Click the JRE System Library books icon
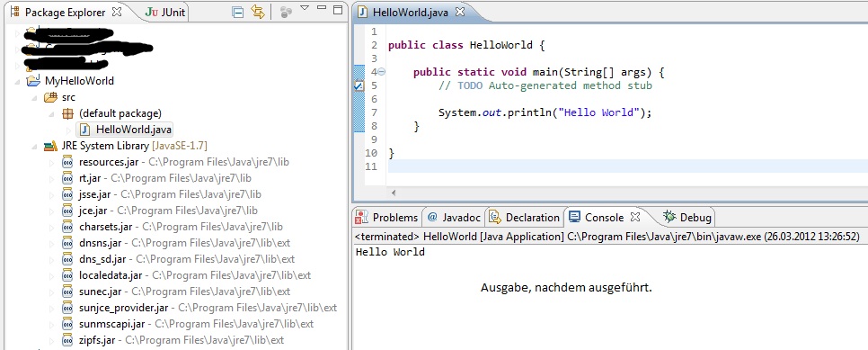The image size is (868, 350). tap(50, 147)
